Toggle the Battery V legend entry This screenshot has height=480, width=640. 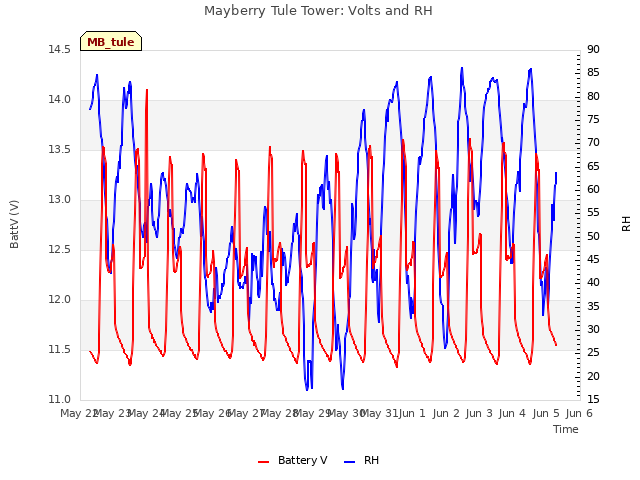click(x=293, y=460)
